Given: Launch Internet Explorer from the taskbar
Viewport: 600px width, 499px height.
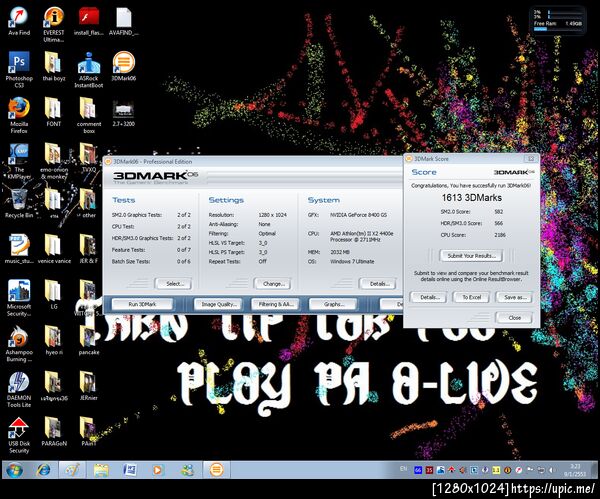Looking at the screenshot, I should tap(43, 470).
